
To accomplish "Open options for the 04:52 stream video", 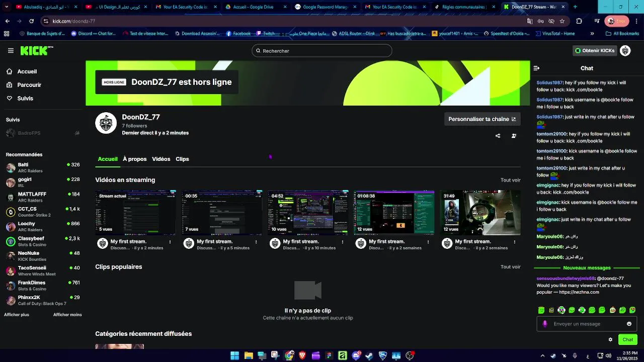I will (342, 242).
